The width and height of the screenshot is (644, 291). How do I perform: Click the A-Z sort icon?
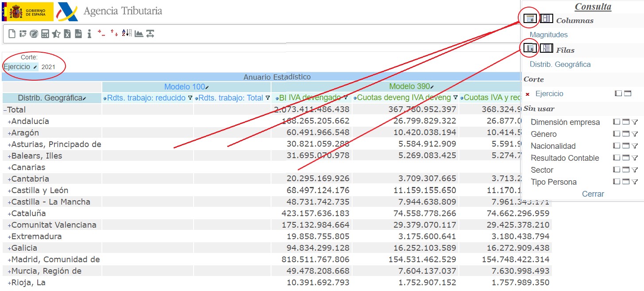coord(127,33)
